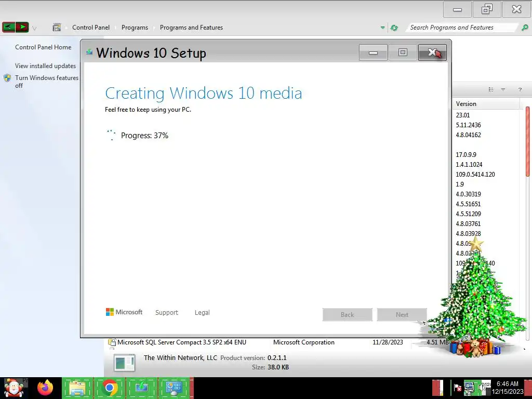Refresh Programs and Features list
532x399 pixels.
[x=394, y=28]
